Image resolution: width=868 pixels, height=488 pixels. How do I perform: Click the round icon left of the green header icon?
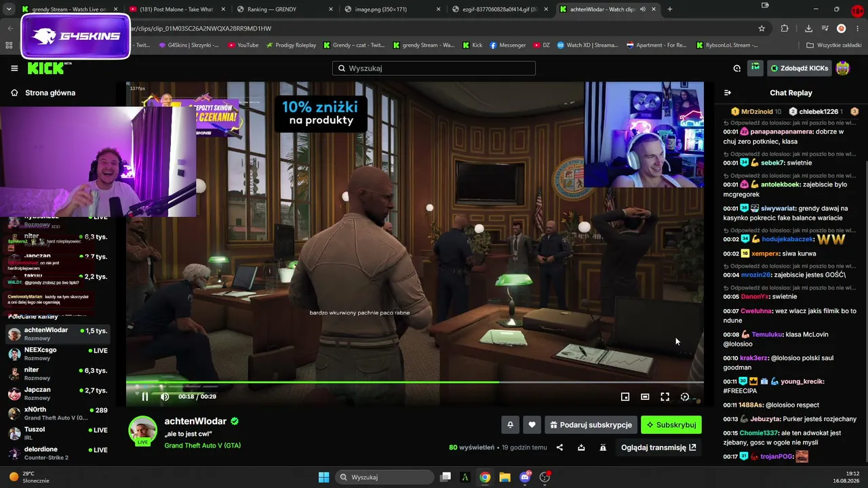[x=737, y=68]
